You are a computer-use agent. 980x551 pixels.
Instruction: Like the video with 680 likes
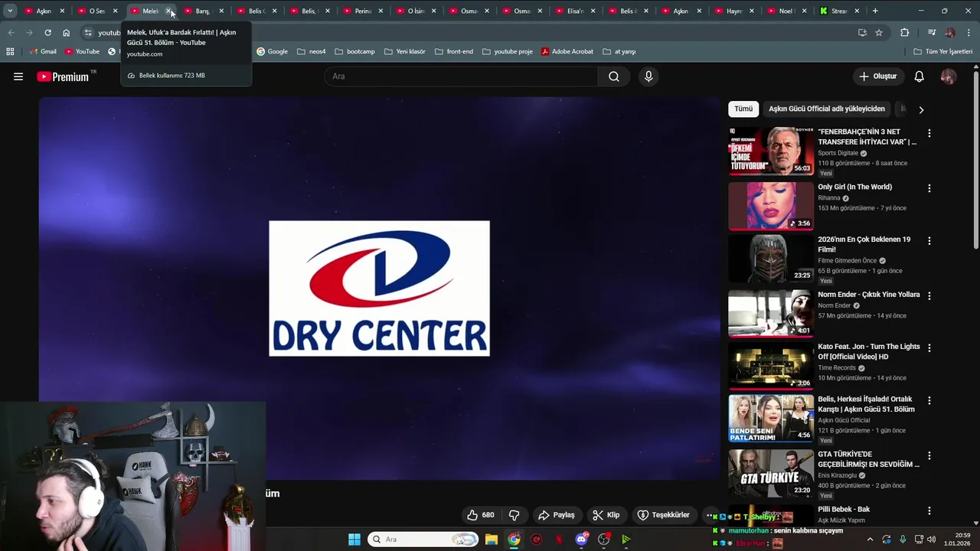[x=481, y=515]
